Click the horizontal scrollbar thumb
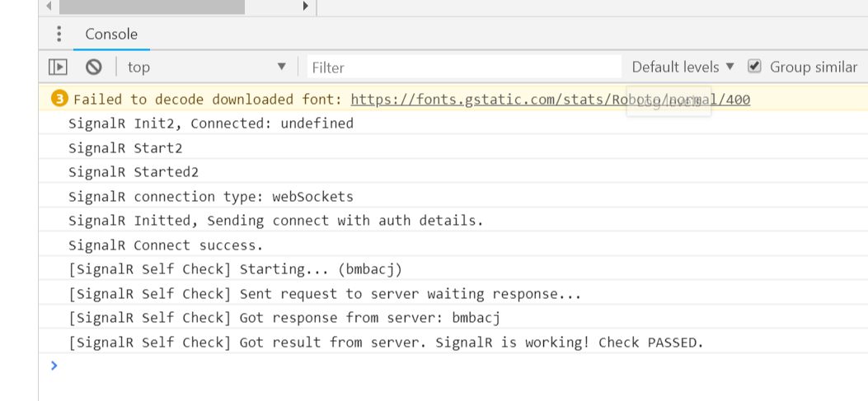 coord(152,6)
